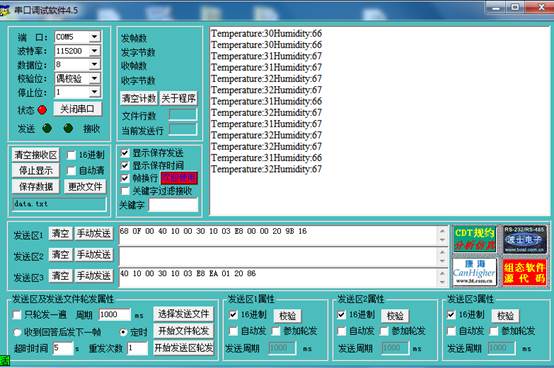Click the green send indicator light
Image resolution: width=554 pixels, height=368 pixels.
coord(47,128)
